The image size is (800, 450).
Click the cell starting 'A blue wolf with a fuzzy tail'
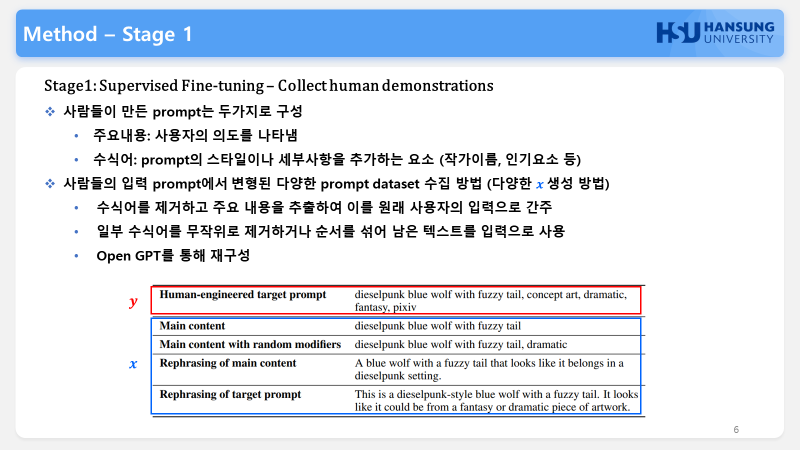489,369
